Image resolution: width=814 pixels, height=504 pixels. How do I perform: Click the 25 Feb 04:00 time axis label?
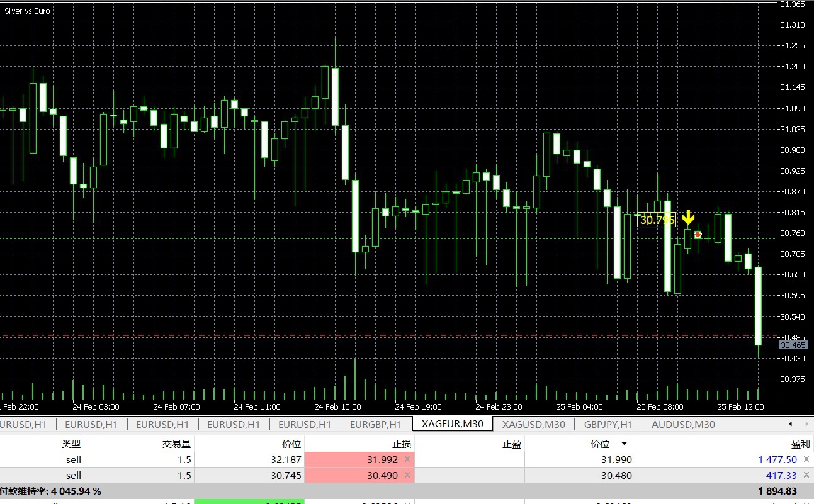[x=579, y=406]
